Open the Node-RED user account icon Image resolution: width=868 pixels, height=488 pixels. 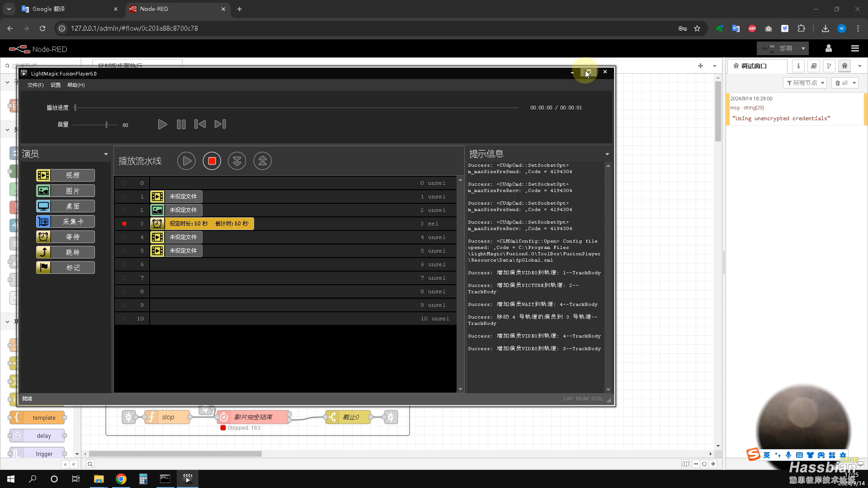829,48
